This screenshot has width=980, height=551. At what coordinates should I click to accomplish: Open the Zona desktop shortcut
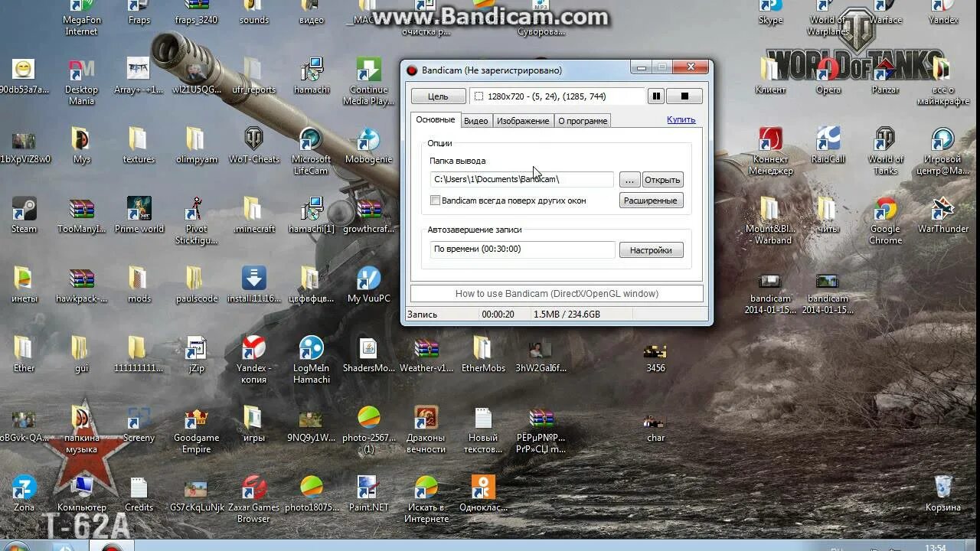coord(24,494)
